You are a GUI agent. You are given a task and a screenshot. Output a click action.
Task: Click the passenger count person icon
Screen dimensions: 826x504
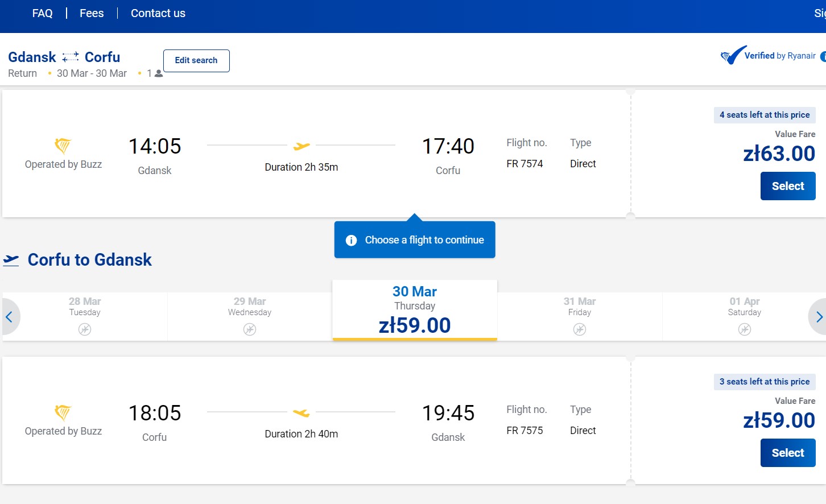[159, 73]
